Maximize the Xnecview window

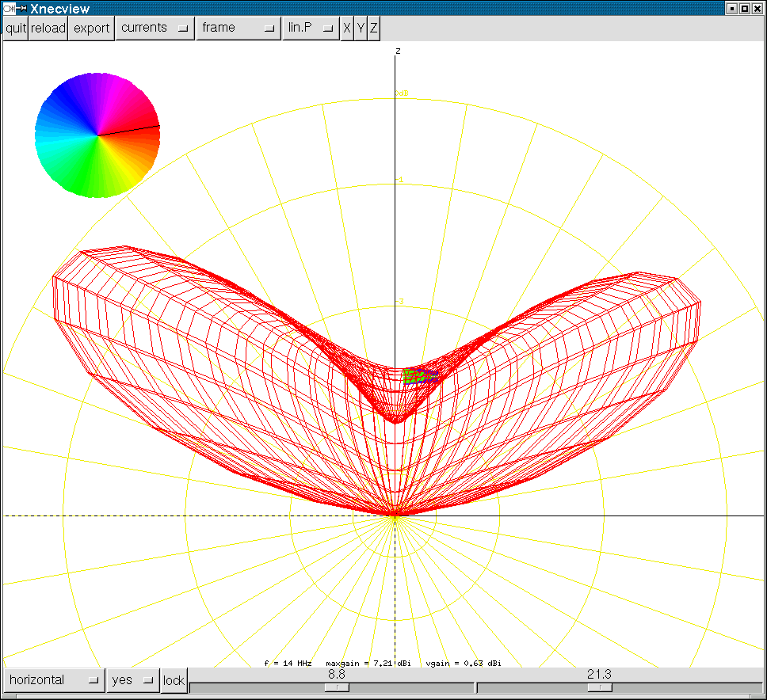click(745, 8)
